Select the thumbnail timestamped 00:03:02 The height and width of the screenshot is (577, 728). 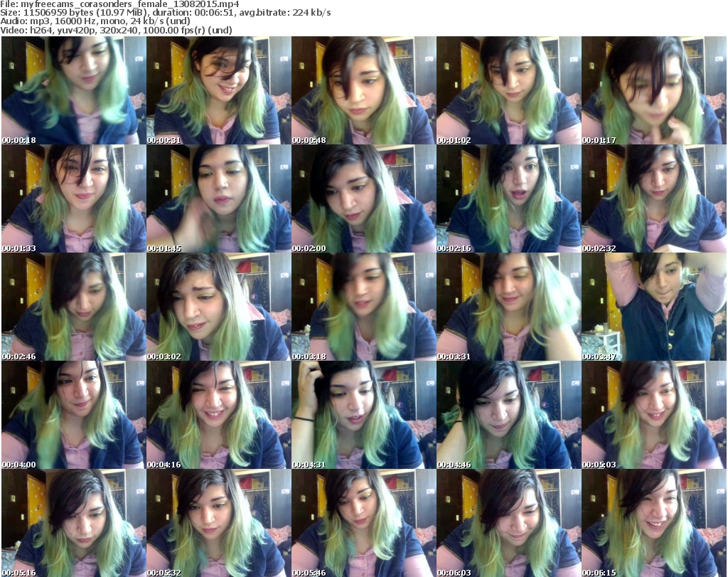(x=219, y=307)
